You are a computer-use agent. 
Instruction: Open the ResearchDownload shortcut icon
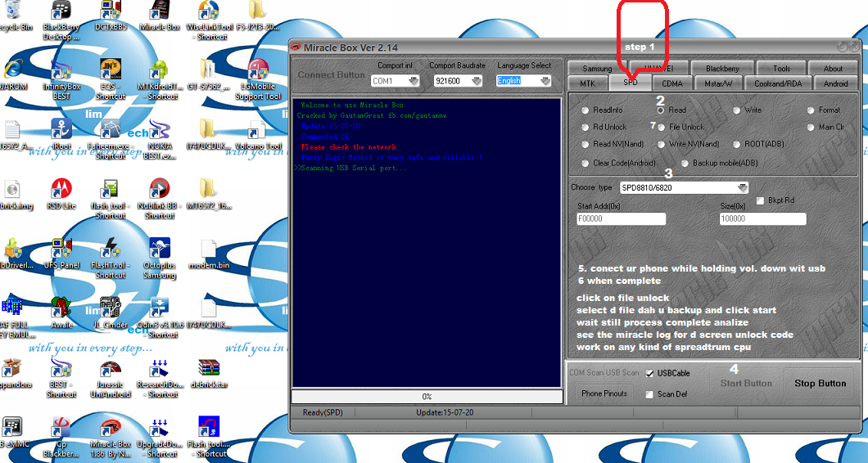160,368
